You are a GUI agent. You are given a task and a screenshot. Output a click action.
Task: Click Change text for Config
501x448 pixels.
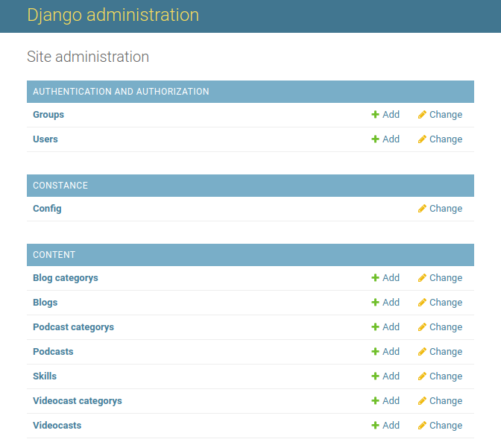[446, 209]
